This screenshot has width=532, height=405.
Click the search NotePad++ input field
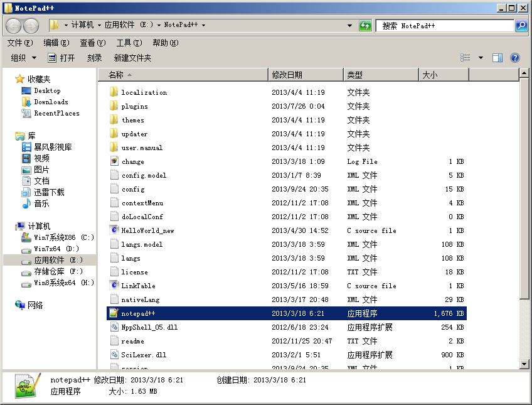[445, 26]
